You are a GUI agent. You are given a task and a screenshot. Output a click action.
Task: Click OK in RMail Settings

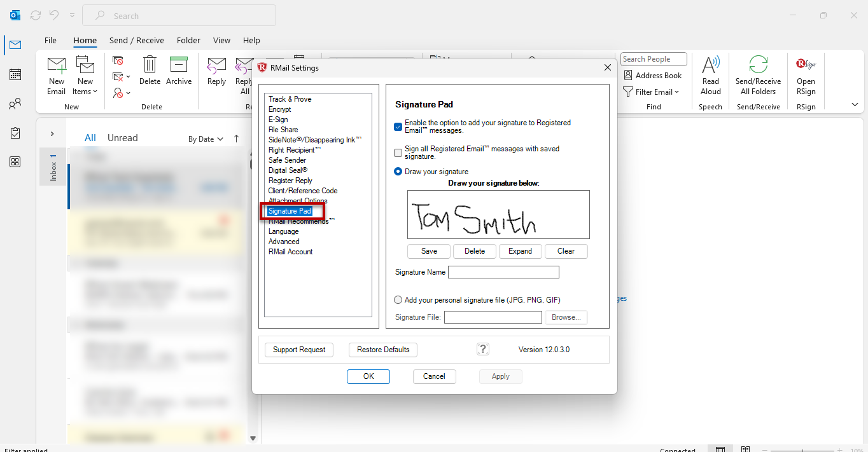[x=368, y=376]
